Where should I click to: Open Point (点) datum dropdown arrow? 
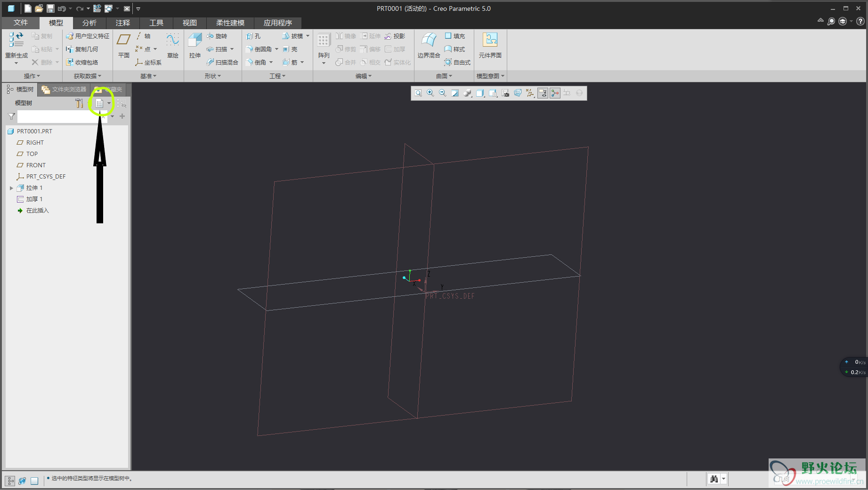(x=155, y=49)
